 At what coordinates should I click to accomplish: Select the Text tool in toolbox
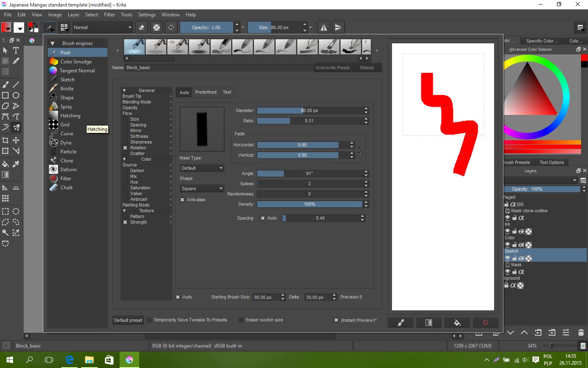coord(16,50)
